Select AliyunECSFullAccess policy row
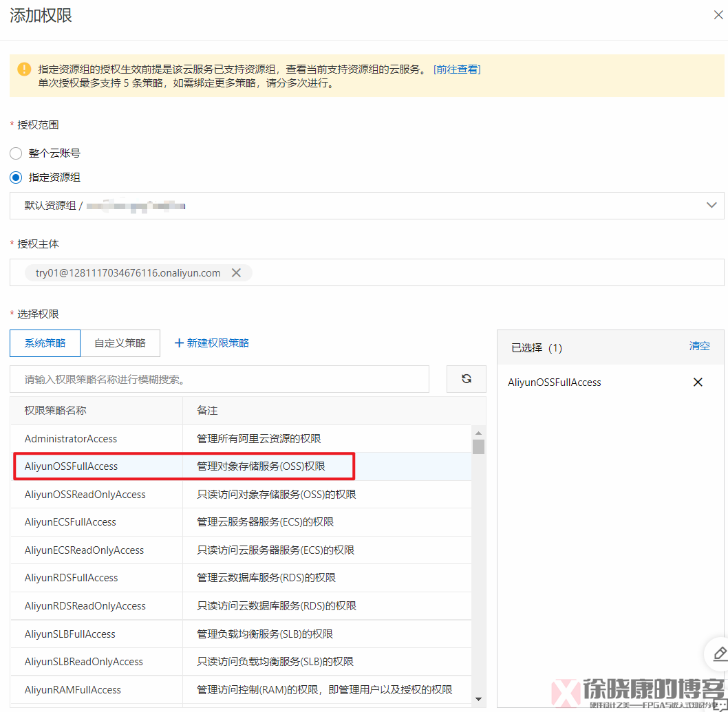This screenshot has height=712, width=728. pos(241,522)
